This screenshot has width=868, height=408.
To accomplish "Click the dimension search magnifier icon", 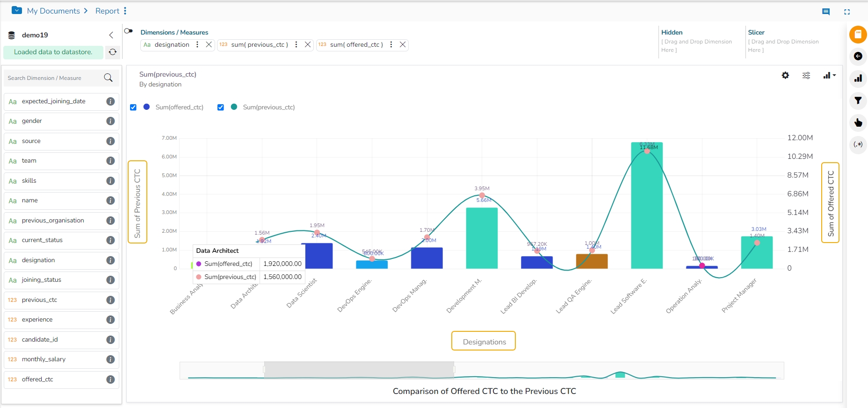I will coord(108,78).
